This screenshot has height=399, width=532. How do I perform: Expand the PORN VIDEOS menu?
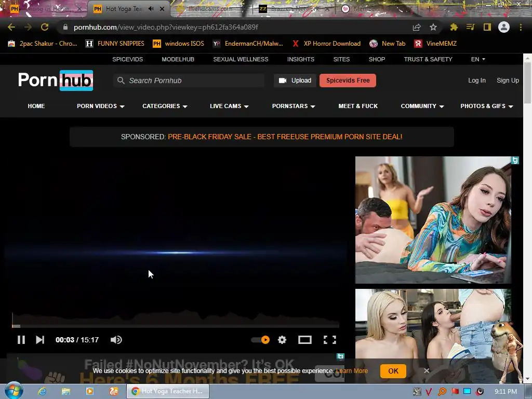[x=100, y=106]
